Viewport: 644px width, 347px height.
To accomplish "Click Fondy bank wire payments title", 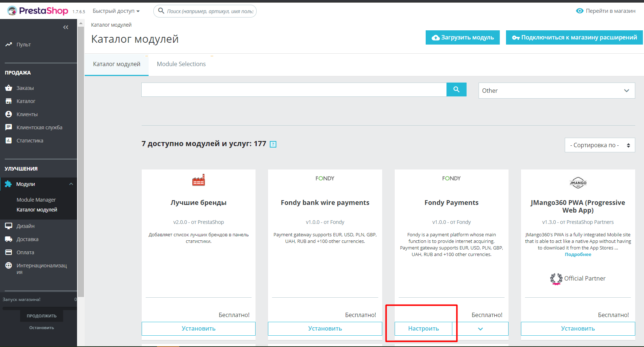I will (325, 203).
